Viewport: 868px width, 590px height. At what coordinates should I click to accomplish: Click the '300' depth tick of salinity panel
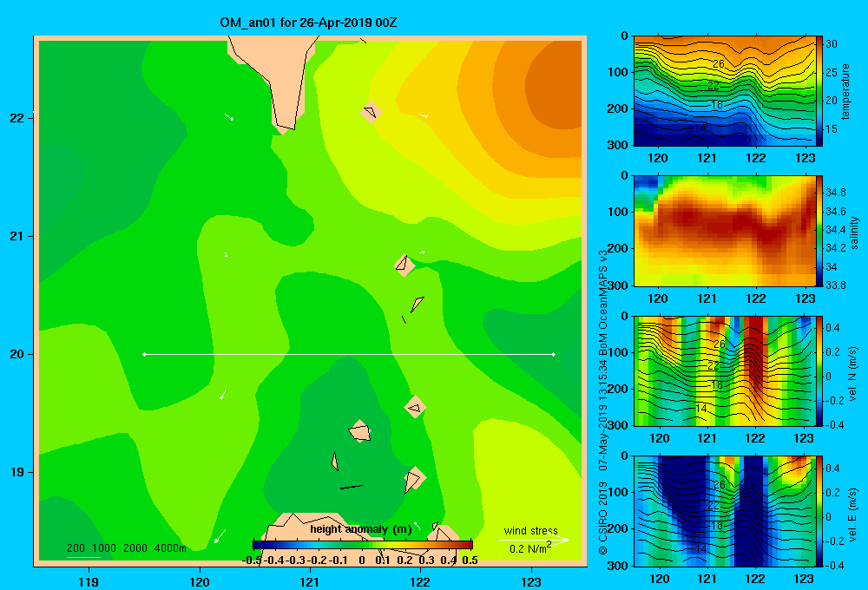618,285
